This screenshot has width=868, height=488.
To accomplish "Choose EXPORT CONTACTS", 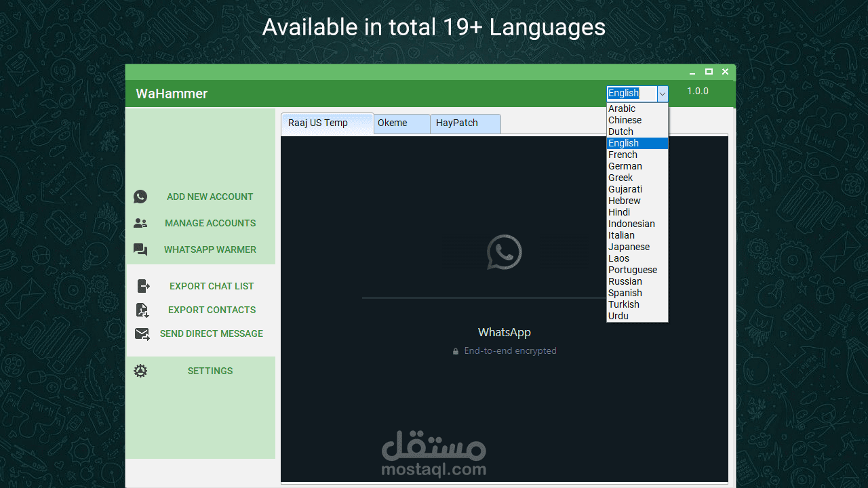I will click(x=212, y=310).
